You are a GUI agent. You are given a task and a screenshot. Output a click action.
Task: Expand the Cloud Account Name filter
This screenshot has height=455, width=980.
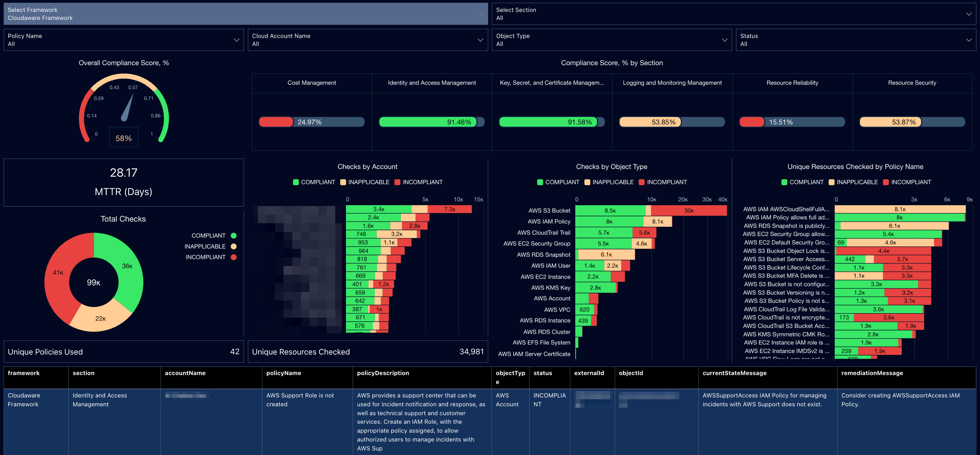[x=367, y=40]
